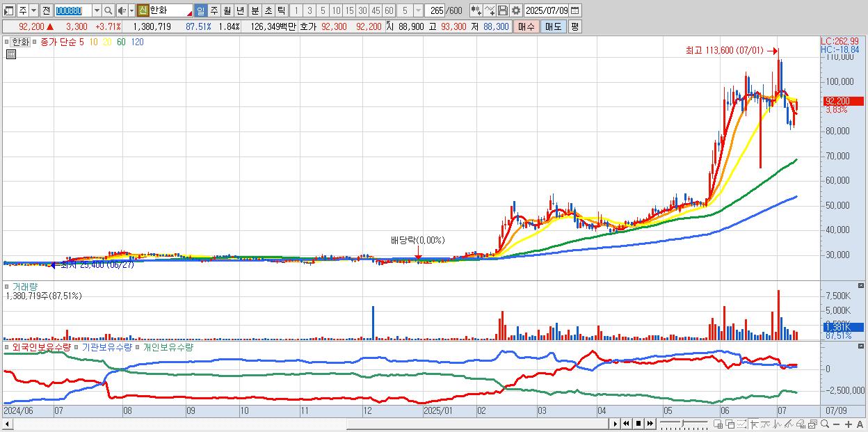Click the rewind replay button

[x=626, y=424]
